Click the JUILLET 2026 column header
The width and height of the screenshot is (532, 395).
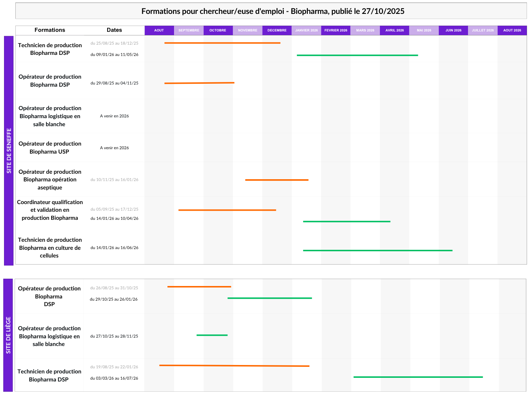[x=483, y=30]
